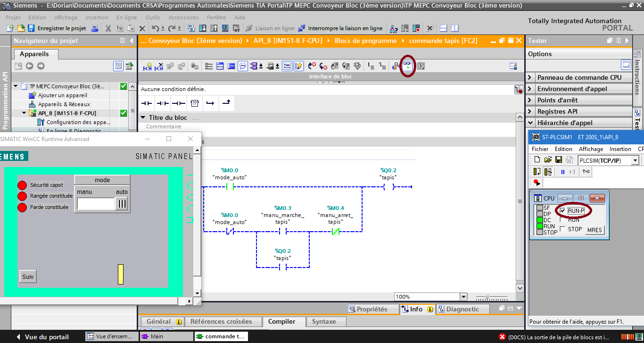This screenshot has width=644, height=343.
Task: Insert an empty box instruction
Action: click(x=194, y=103)
